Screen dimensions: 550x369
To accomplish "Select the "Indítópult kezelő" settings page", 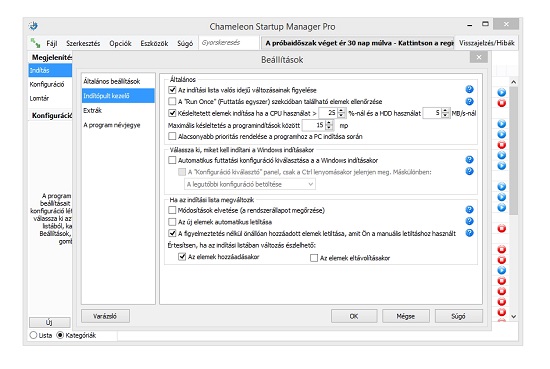I will [x=118, y=96].
